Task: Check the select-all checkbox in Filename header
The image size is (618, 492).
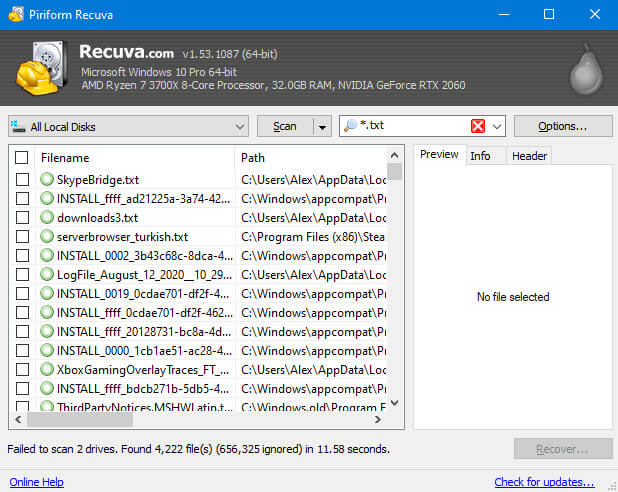Action: 22,157
